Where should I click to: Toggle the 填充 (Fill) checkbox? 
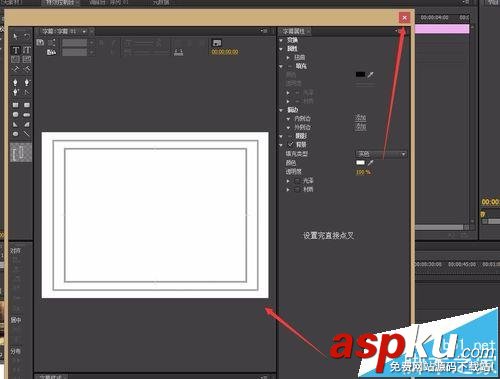[x=290, y=66]
